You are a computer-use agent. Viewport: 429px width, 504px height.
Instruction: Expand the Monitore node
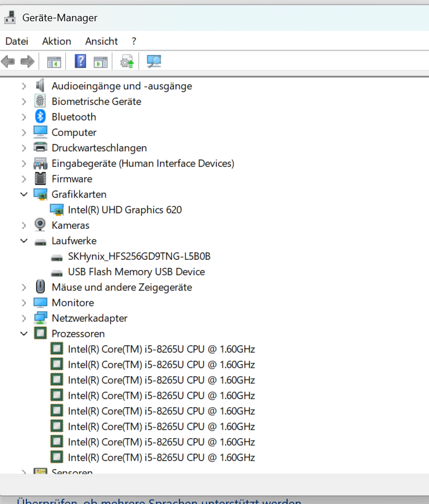[x=24, y=303]
